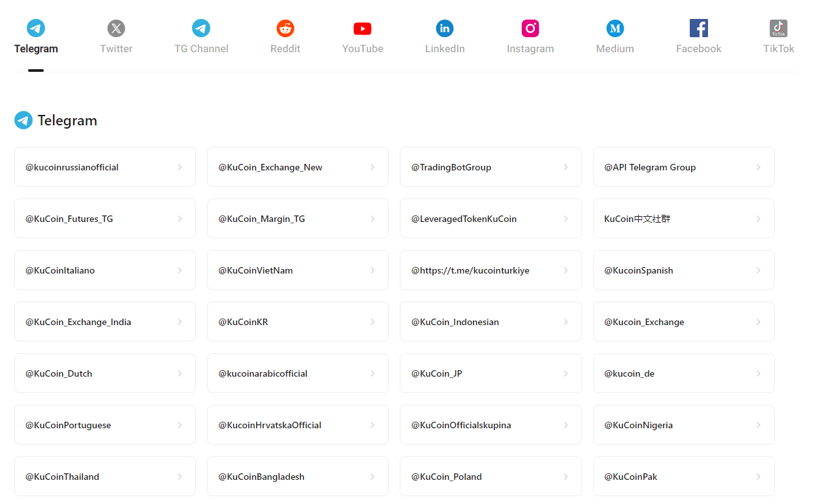This screenshot has height=504, width=823.
Task: Switch to the Reddit tab label
Action: (x=285, y=49)
